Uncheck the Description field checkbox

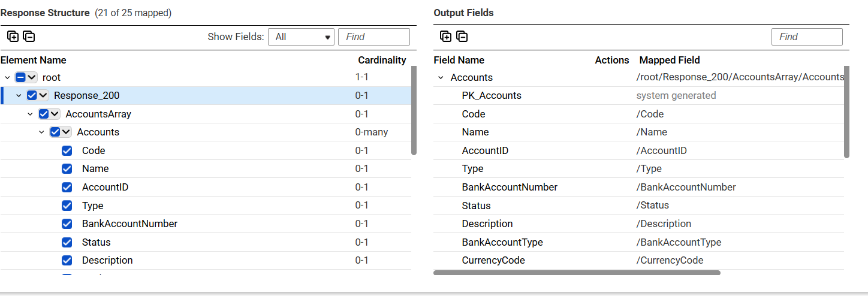pyautogui.click(x=67, y=260)
